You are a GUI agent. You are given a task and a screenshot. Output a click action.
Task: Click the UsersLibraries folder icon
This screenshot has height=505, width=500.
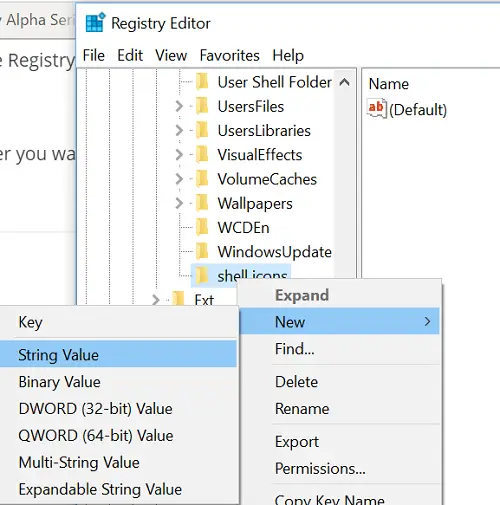(202, 130)
